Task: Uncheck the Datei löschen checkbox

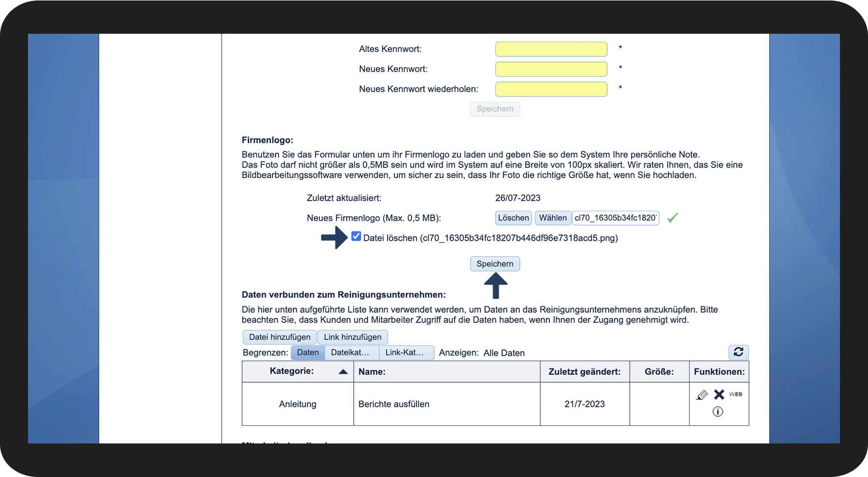Action: (356, 236)
